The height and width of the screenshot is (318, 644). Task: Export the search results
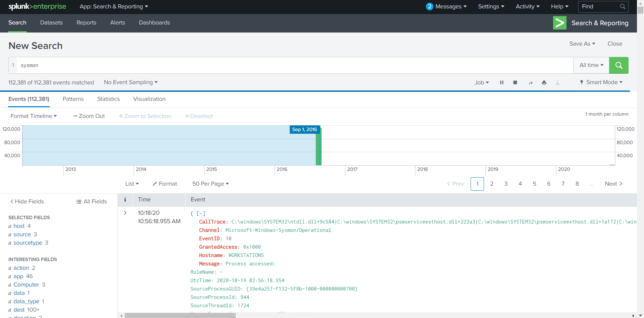tap(557, 82)
